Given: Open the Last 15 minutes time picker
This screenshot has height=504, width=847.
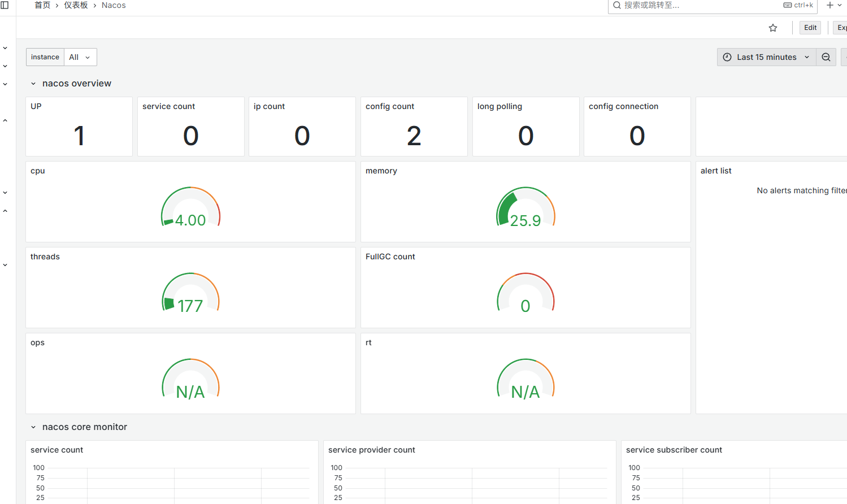Looking at the screenshot, I should click(x=767, y=57).
